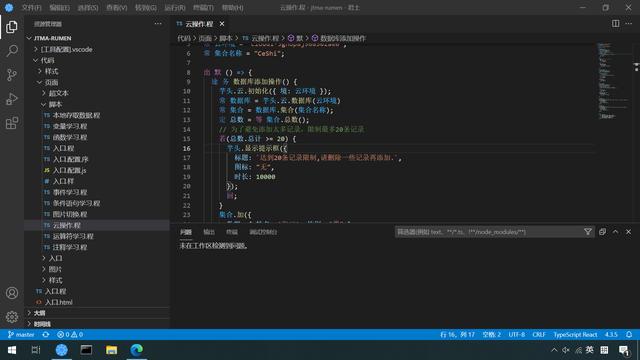Viewport: 640px width, 360px height.
Task: Open the 文件(F) menu
Action: 31,8
